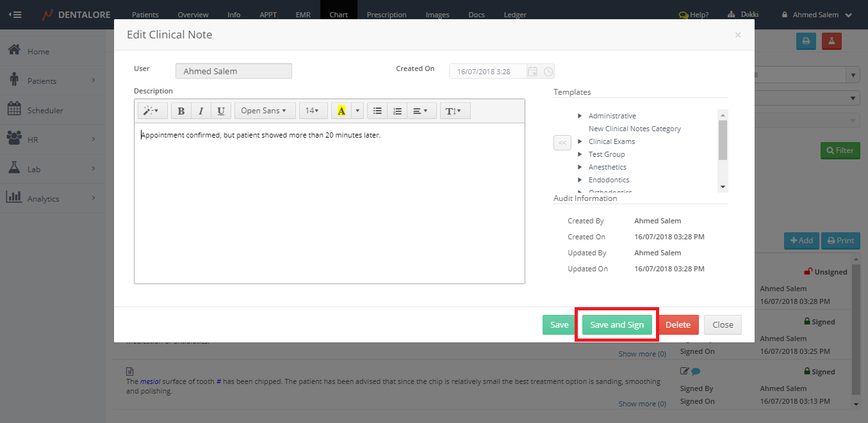Expand the Anesthetics template category
This screenshot has height=423, width=868.
[x=580, y=167]
